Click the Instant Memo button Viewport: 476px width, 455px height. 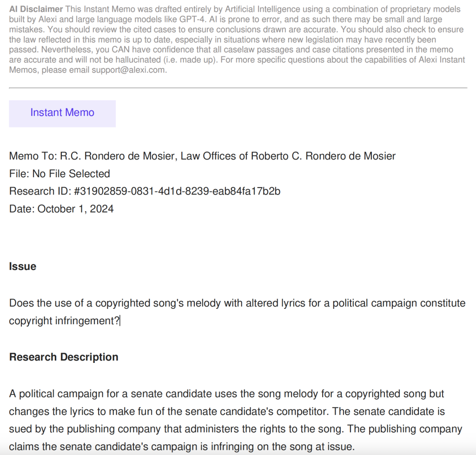[x=62, y=113]
